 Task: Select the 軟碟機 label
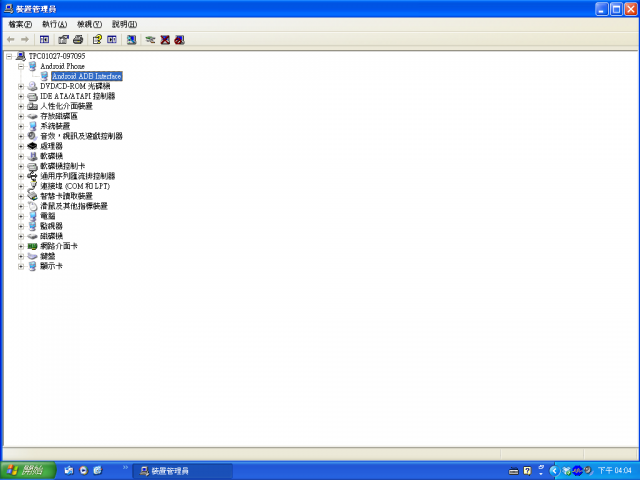(x=51, y=156)
